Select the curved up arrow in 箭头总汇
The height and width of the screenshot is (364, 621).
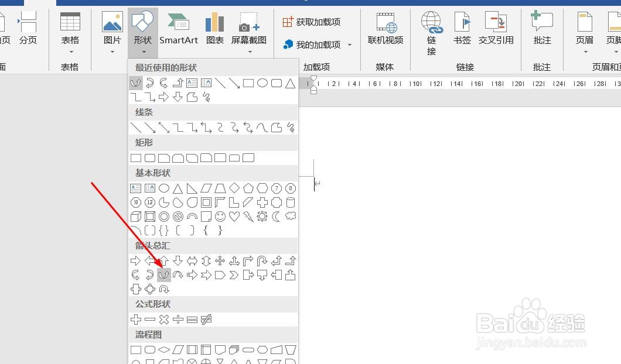(164, 274)
